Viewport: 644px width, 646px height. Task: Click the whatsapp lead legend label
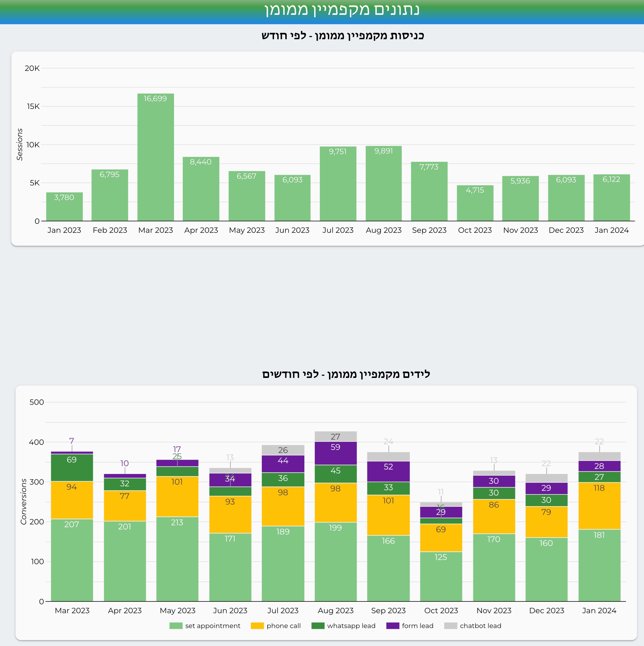(x=351, y=626)
